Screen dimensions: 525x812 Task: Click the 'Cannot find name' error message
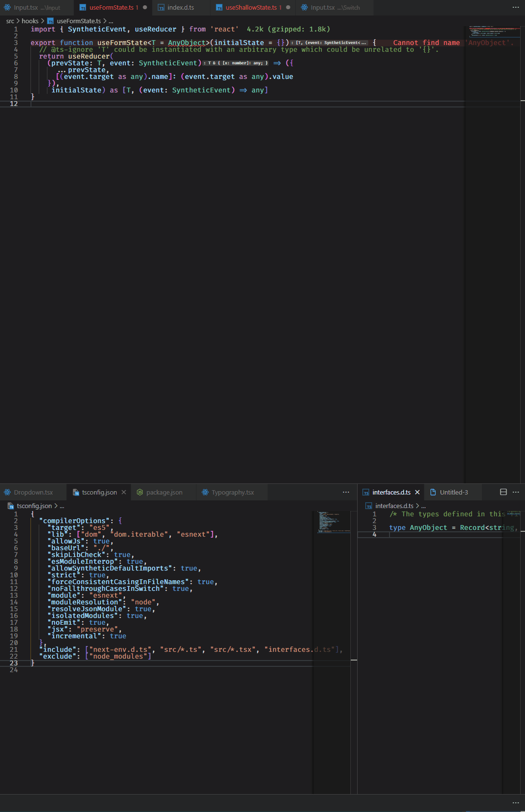pyautogui.click(x=453, y=43)
